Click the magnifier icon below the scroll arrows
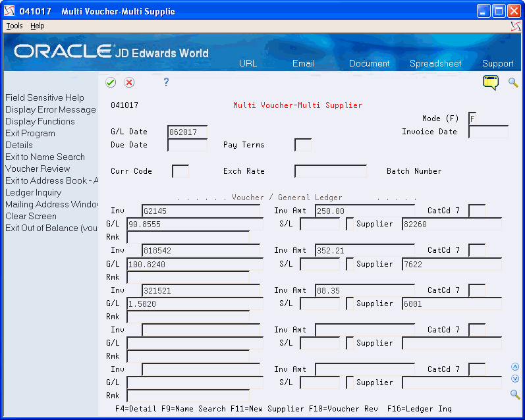 tap(515, 394)
